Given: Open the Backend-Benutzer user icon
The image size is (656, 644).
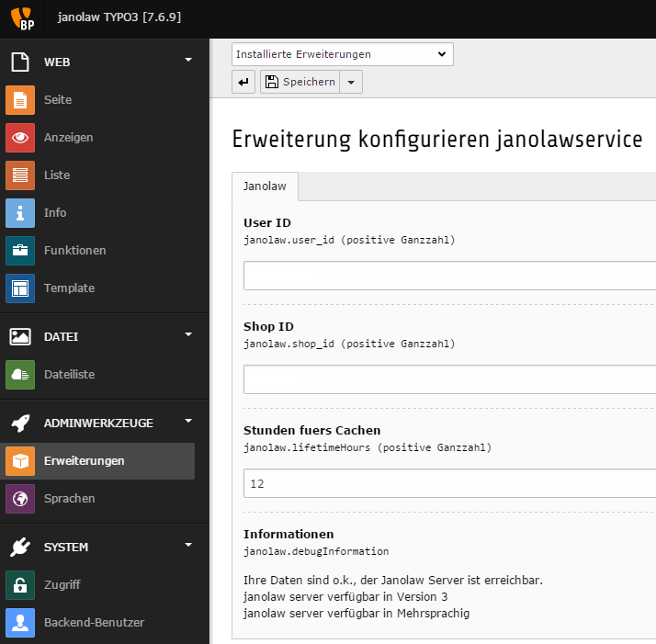Looking at the screenshot, I should click(x=20, y=623).
